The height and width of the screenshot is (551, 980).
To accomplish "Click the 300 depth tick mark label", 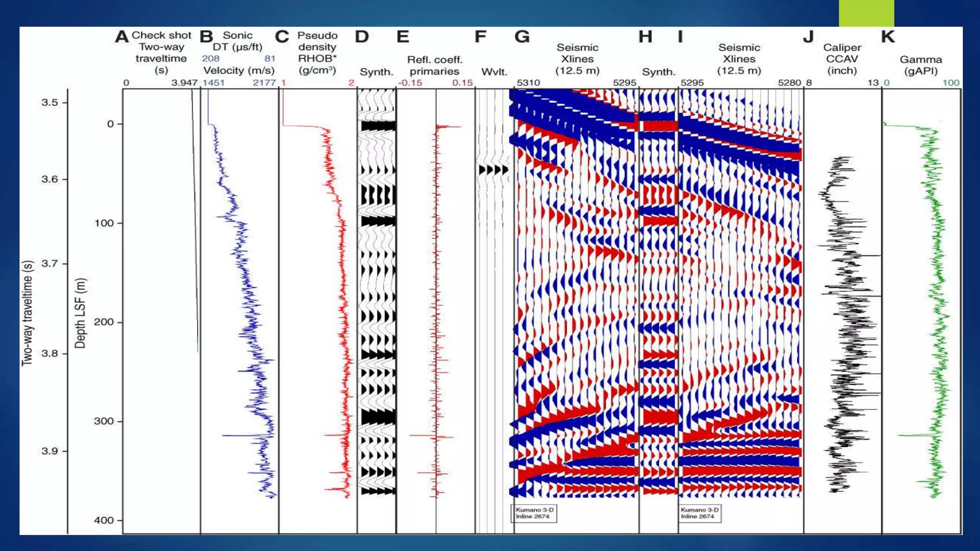I will click(x=104, y=421).
